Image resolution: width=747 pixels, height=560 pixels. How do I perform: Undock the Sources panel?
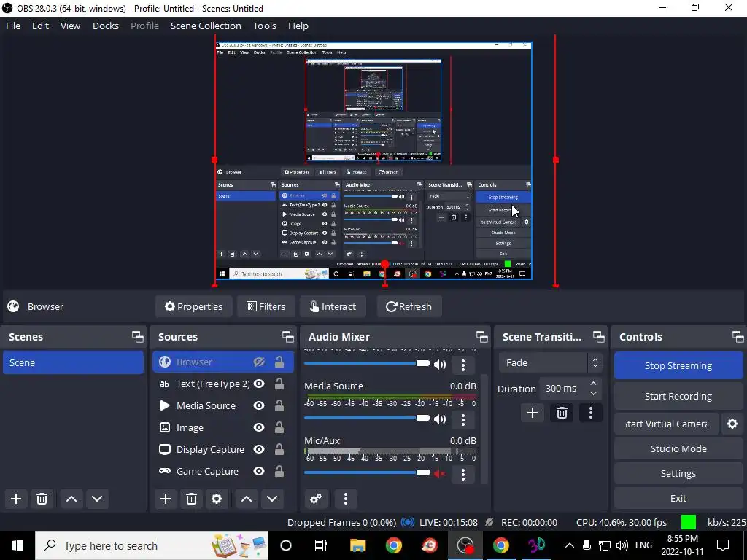[287, 337]
